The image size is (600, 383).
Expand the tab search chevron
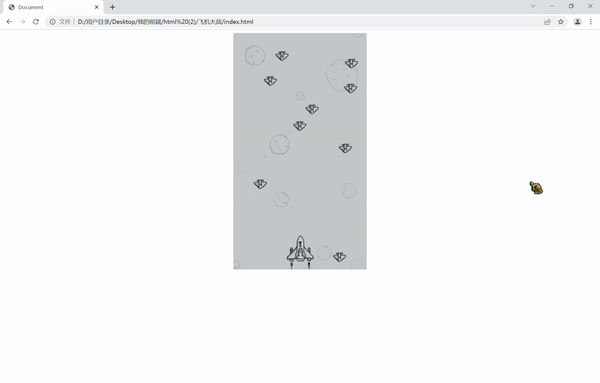coord(533,6)
